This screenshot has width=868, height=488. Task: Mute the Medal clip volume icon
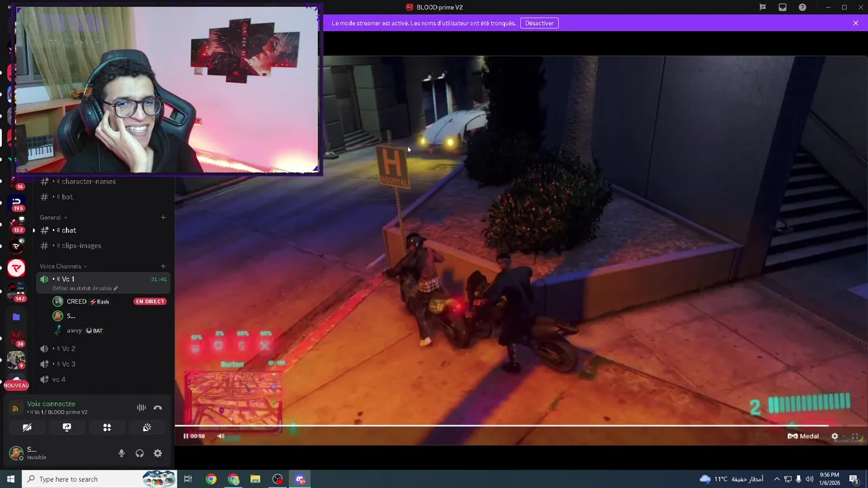coord(220,436)
